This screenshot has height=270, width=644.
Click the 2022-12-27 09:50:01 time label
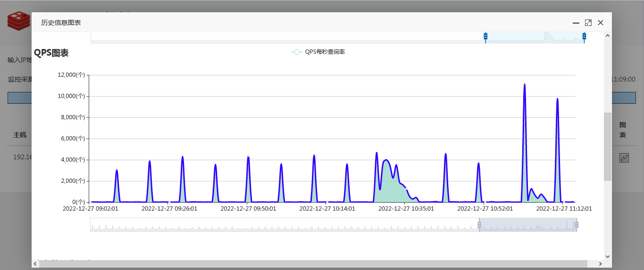click(248, 208)
